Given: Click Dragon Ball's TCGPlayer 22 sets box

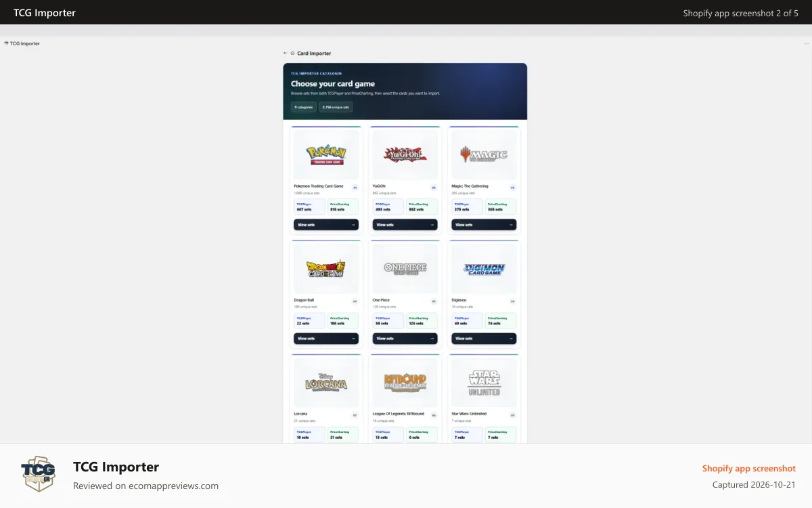Looking at the screenshot, I should pos(309,320).
